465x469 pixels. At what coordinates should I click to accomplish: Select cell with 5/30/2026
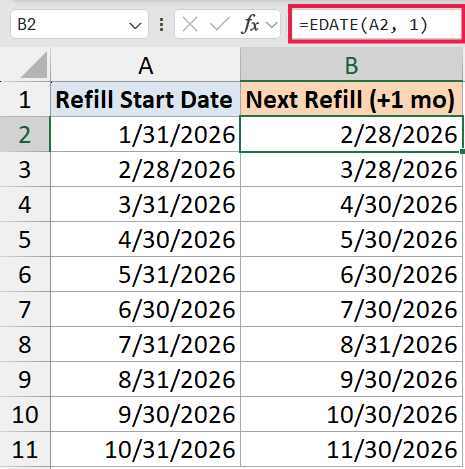tap(351, 239)
